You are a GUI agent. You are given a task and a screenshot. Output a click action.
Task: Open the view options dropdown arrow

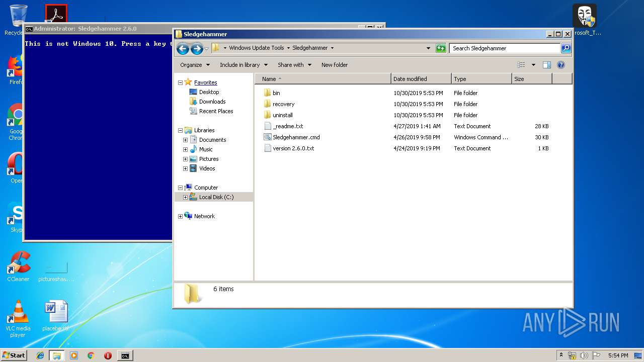[533, 65]
